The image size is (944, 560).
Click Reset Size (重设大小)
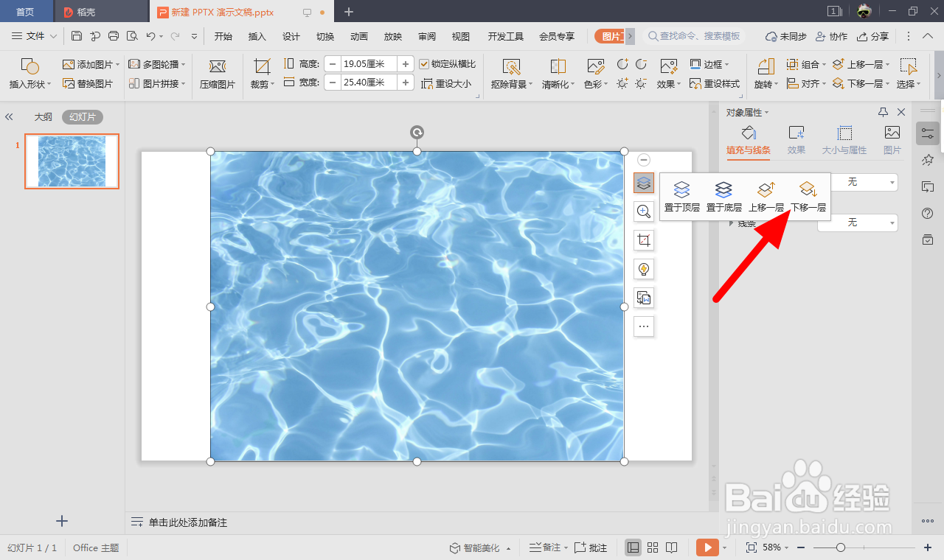[446, 84]
